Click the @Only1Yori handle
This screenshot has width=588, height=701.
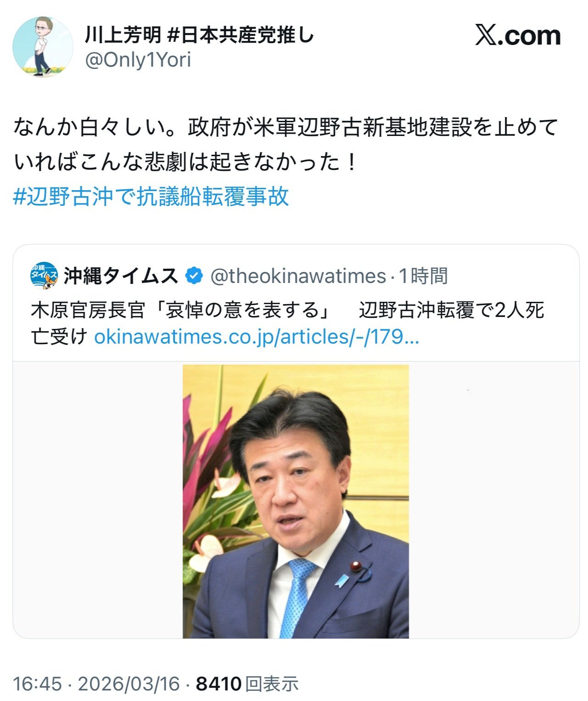[138, 60]
